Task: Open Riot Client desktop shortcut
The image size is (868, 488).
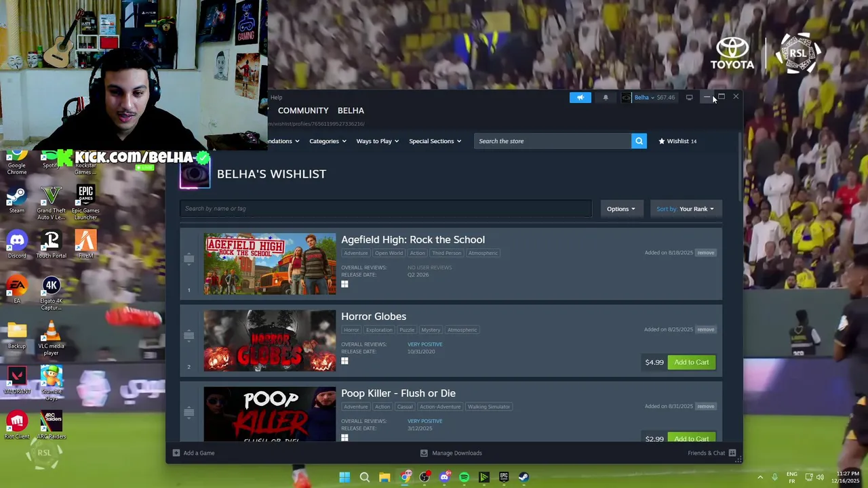Action: click(x=17, y=426)
